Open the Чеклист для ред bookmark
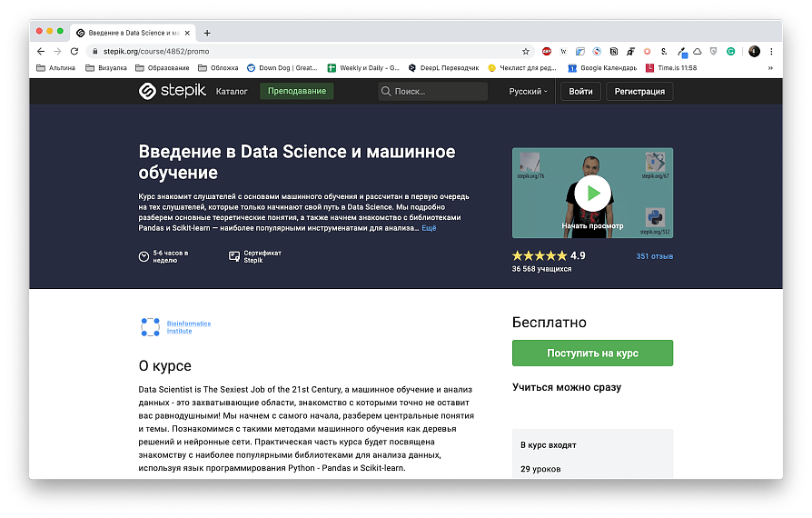The height and width of the screenshot is (518, 812). coord(522,68)
